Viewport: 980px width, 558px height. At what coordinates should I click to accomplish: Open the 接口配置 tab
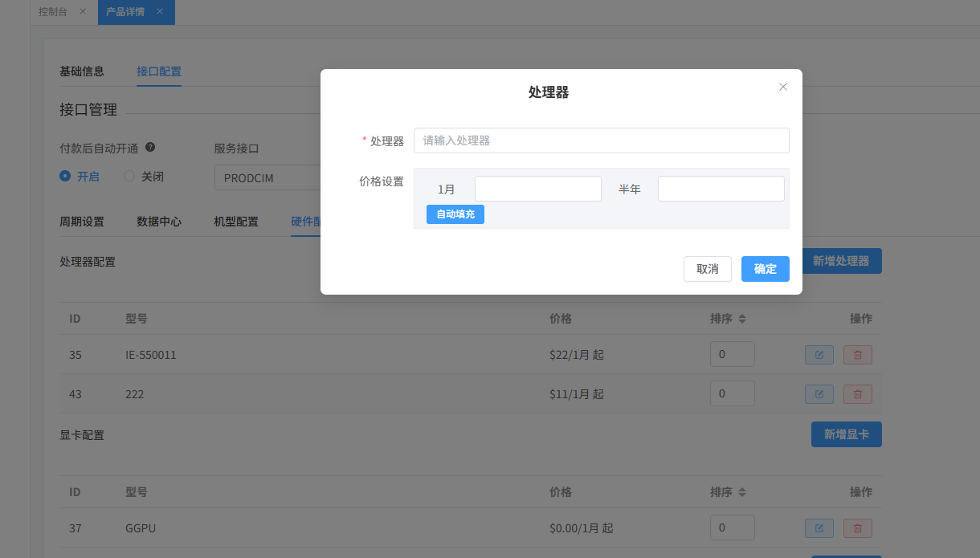pyautogui.click(x=159, y=71)
